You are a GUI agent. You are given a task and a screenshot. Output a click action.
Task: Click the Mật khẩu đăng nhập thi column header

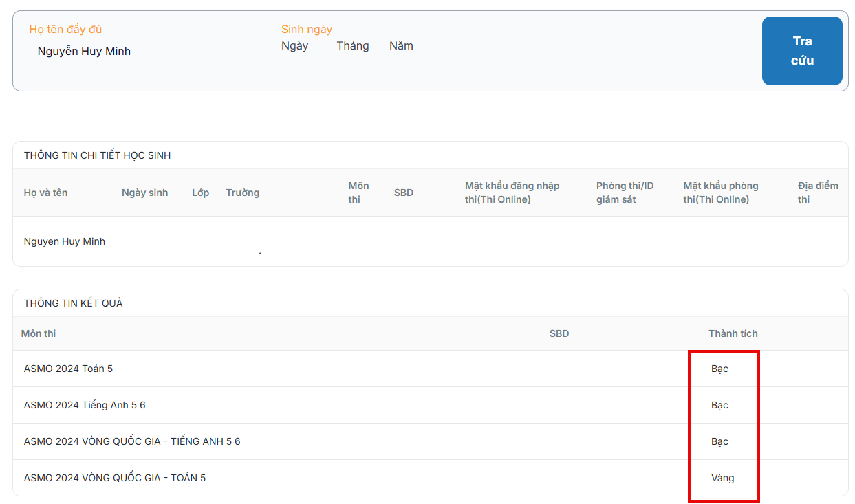[x=512, y=193]
